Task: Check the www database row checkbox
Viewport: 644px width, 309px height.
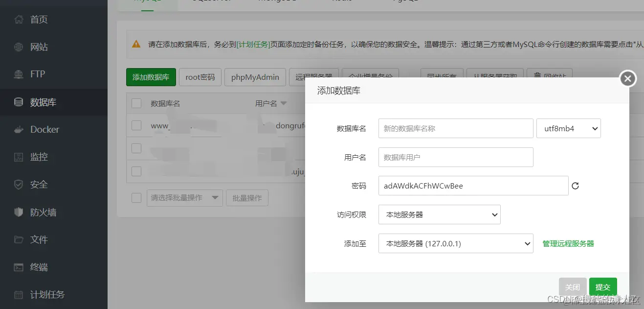Action: coord(136,125)
